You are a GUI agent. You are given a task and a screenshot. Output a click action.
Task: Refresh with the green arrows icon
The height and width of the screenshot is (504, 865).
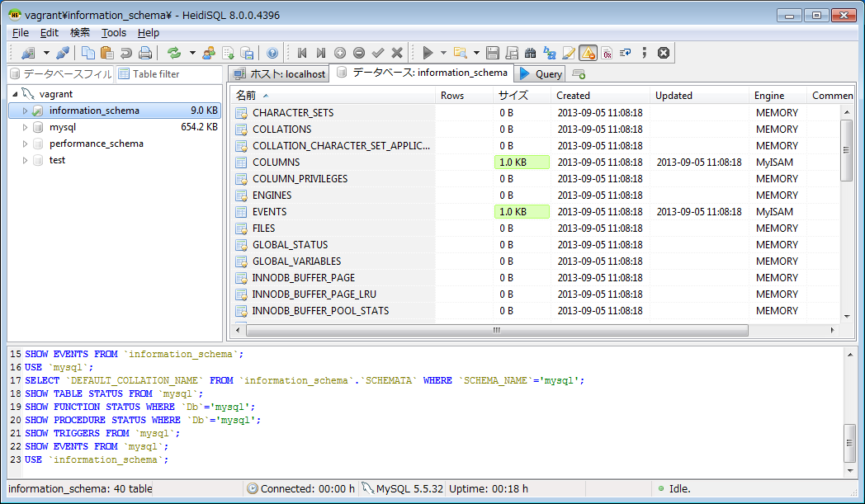(174, 53)
